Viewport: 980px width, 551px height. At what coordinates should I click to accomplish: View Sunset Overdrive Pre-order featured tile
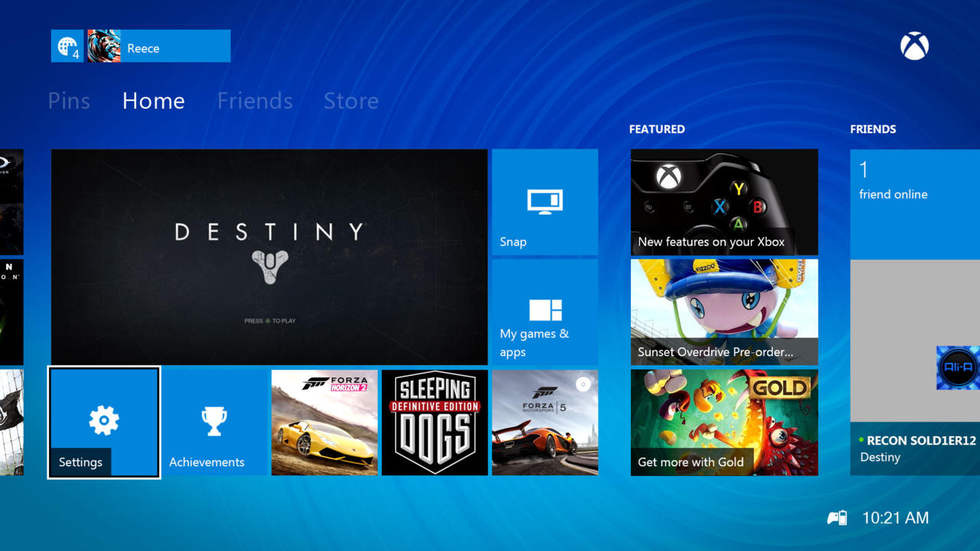(724, 311)
